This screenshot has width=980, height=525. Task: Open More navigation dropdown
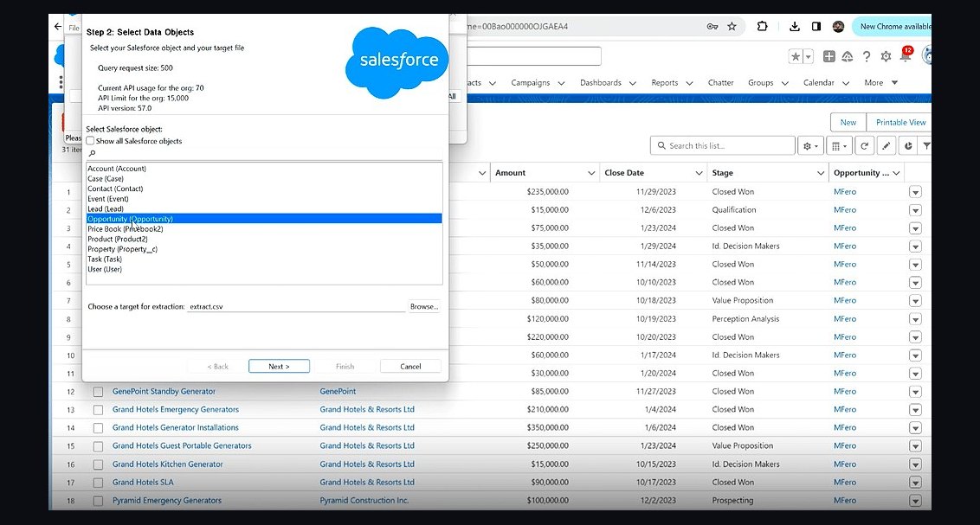(881, 82)
